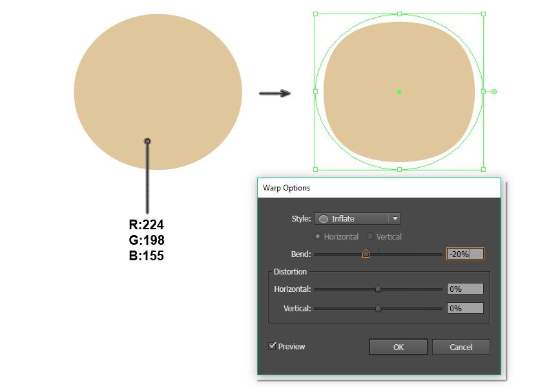Click the arrow between the two shapes

274,94
